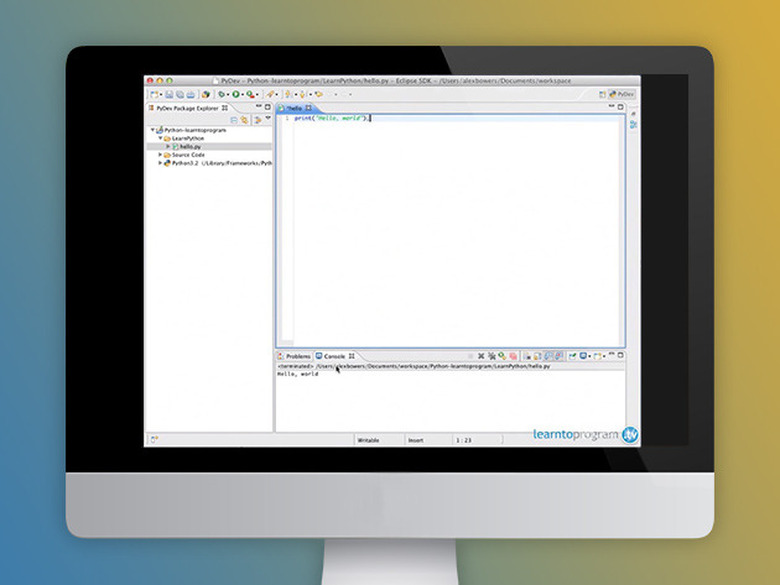Click Link with Editor in Package Explorer
Screen dimensions: 780x585
(x=244, y=119)
